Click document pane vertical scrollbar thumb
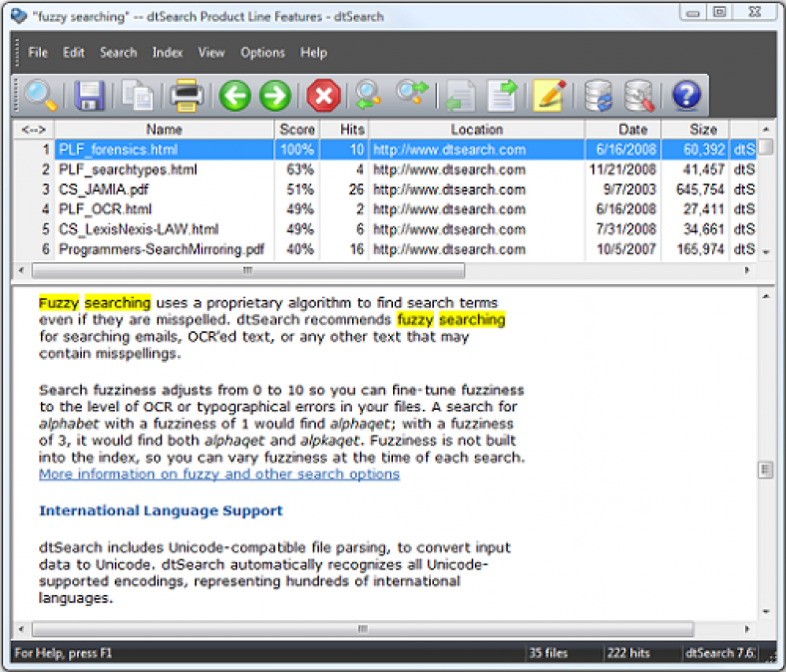 click(x=765, y=470)
